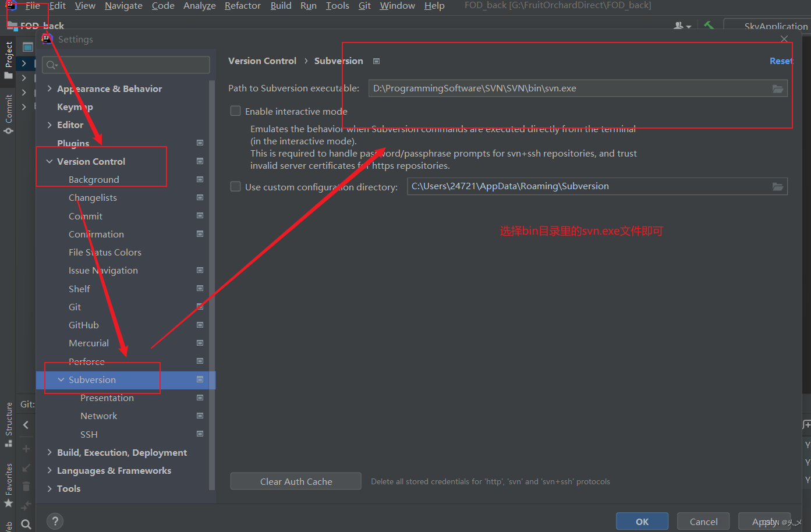Open the Refactor menu
This screenshot has width=811, height=532.
tap(243, 6)
